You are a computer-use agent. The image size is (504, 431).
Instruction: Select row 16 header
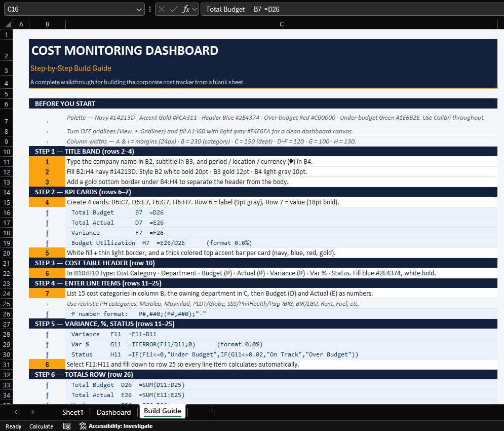pos(7,213)
